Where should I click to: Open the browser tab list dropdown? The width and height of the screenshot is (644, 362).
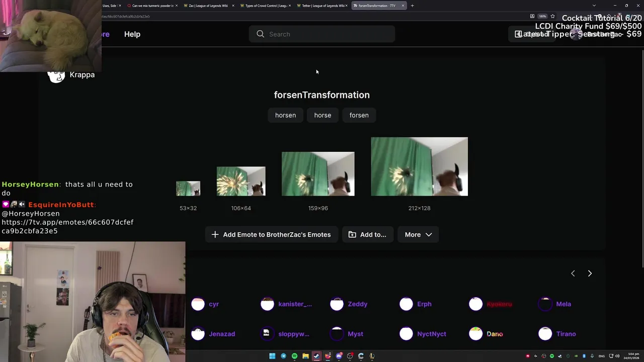594,6
